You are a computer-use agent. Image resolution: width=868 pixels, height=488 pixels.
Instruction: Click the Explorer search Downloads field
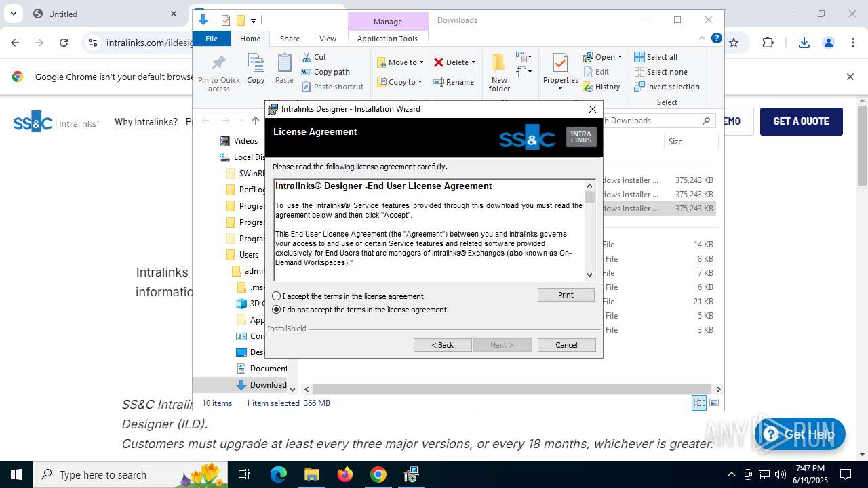[654, 121]
